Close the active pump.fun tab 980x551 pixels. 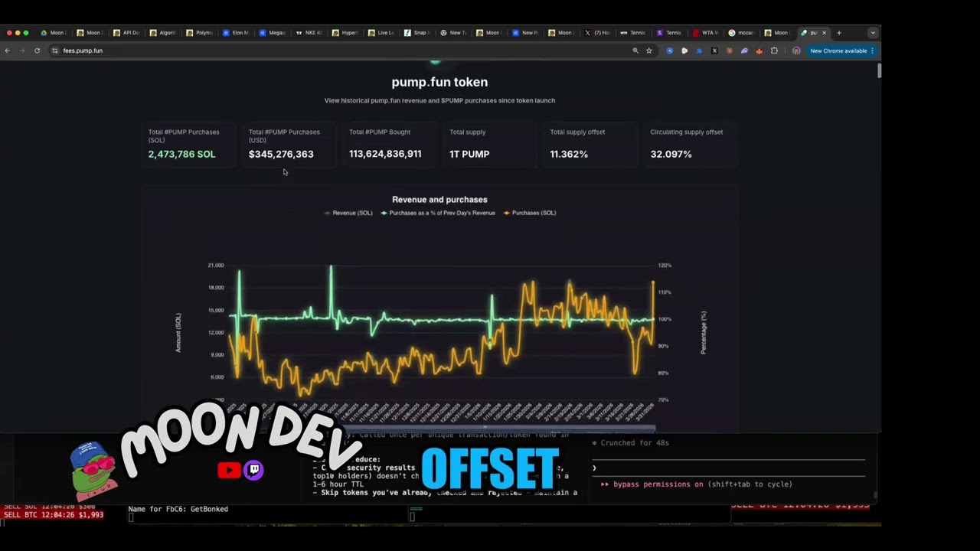pos(824,33)
